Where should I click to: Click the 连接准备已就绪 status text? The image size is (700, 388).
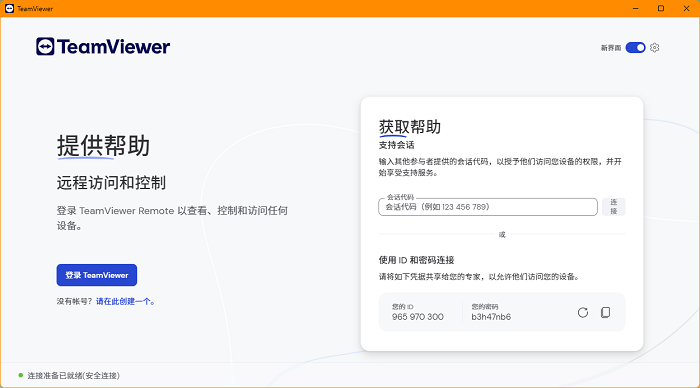74,375
